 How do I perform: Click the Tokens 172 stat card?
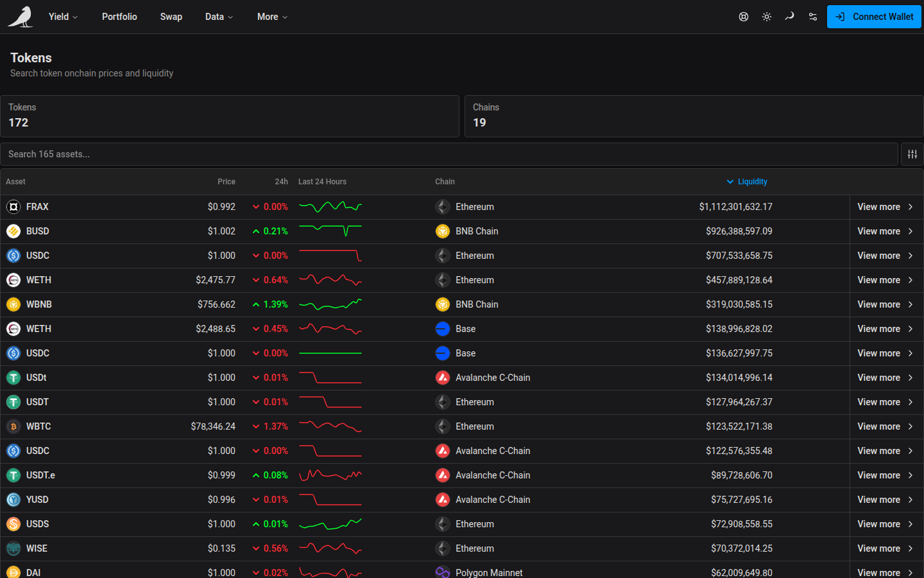pos(230,116)
